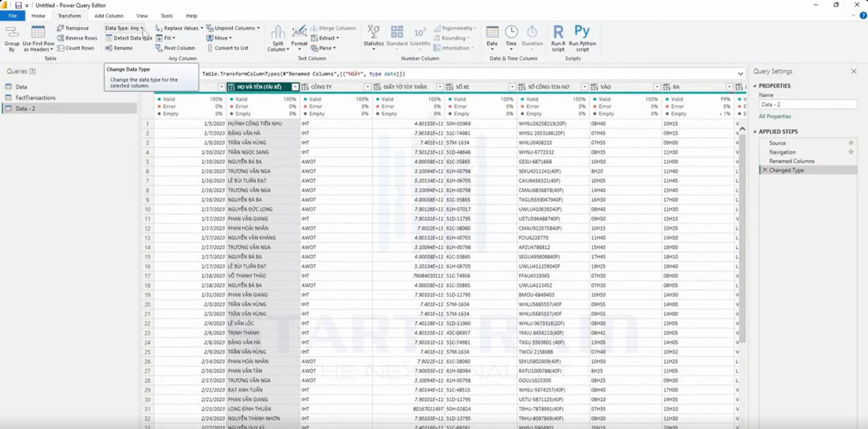Click the All Properties link

(775, 116)
